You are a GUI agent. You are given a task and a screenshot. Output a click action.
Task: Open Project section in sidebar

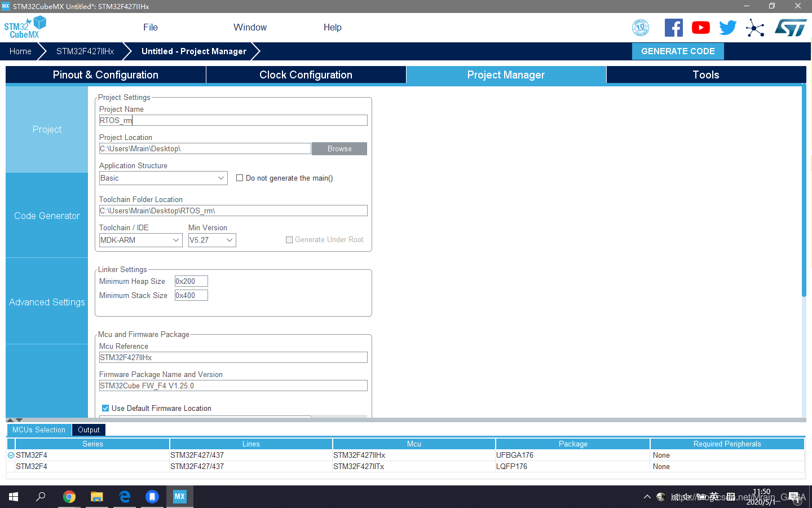(47, 129)
